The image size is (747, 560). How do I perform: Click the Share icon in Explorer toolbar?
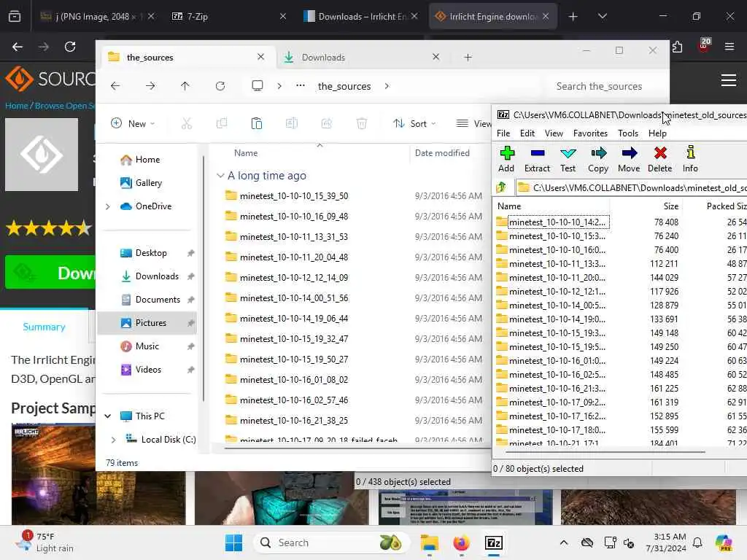click(x=326, y=124)
